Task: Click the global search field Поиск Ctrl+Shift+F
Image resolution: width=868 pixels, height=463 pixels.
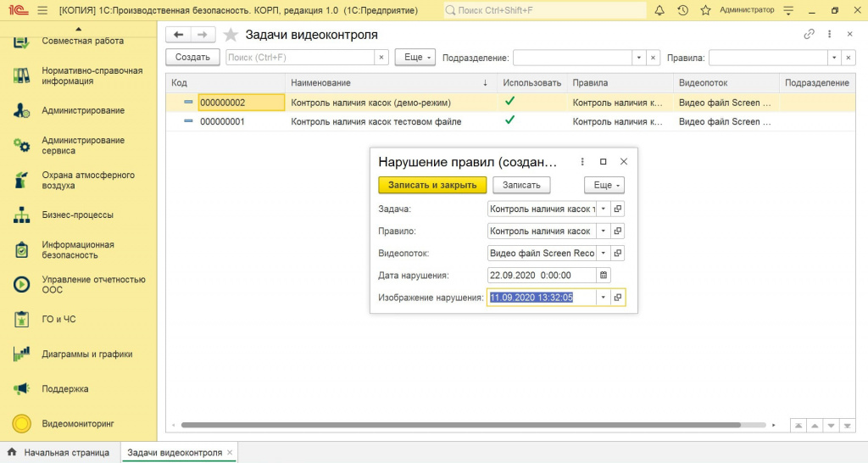Action: [545, 10]
